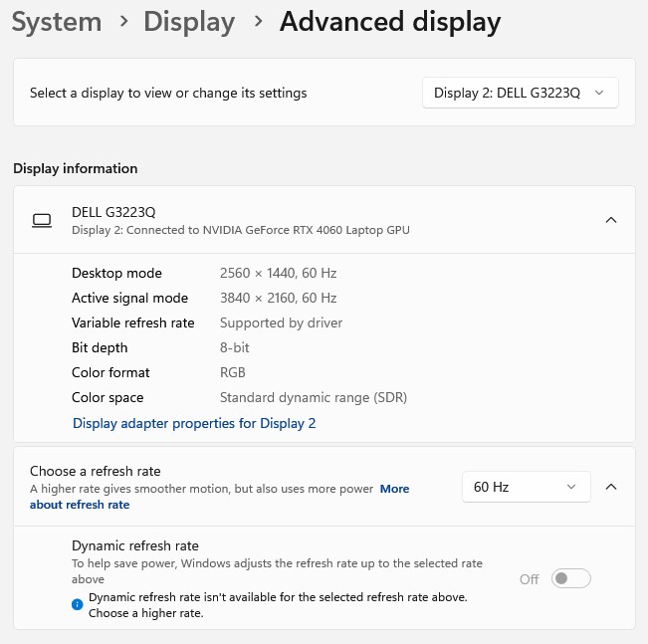
Task: Go to Display in the breadcrumb
Action: [x=189, y=22]
